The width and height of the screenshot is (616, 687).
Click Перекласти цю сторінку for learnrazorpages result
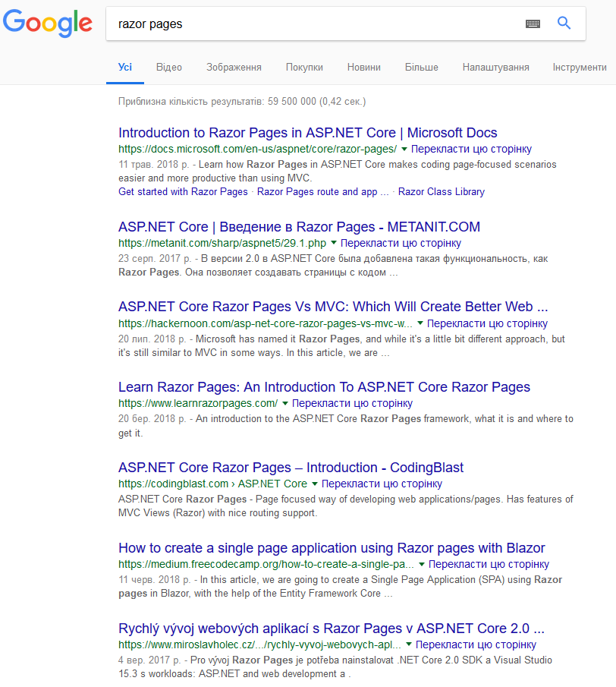[352, 403]
